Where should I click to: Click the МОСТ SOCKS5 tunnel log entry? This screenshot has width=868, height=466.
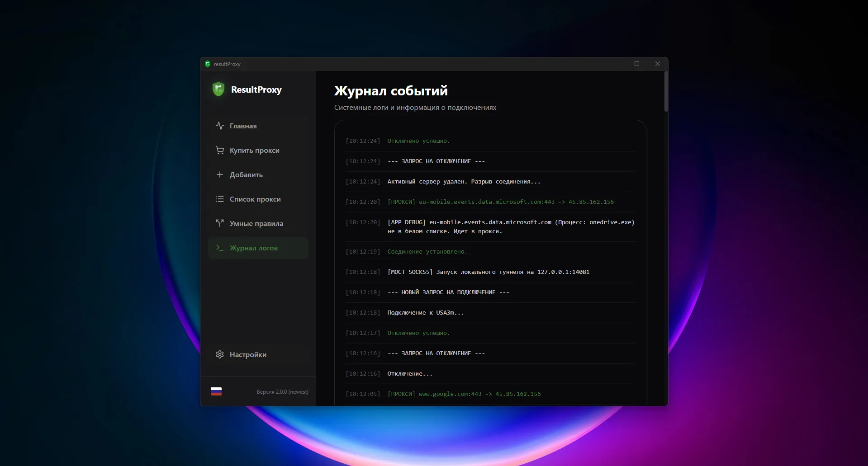(x=490, y=272)
